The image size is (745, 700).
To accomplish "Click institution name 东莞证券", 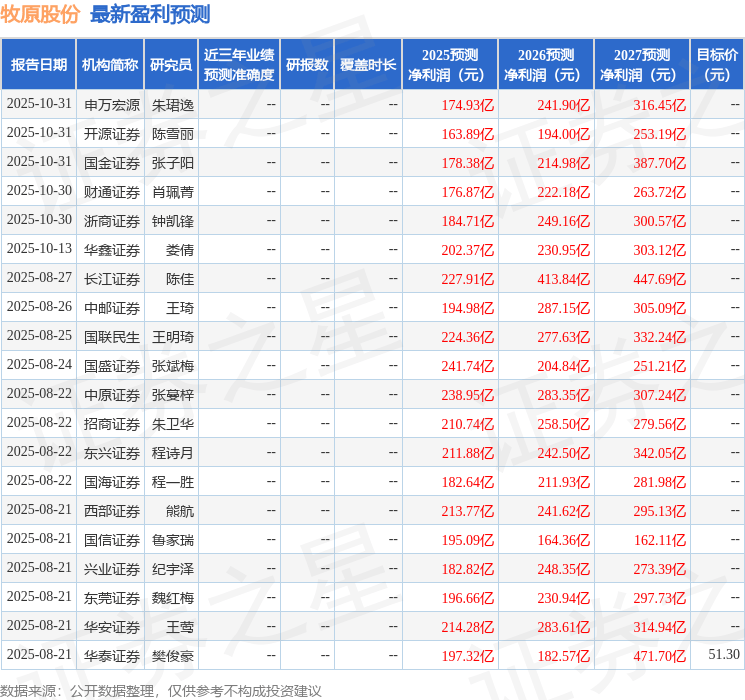I will tap(112, 598).
